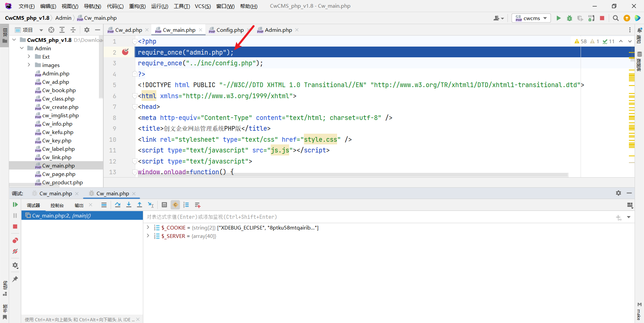Add a new watch in debugger toolbar
The height and width of the screenshot is (323, 644).
tap(198, 205)
